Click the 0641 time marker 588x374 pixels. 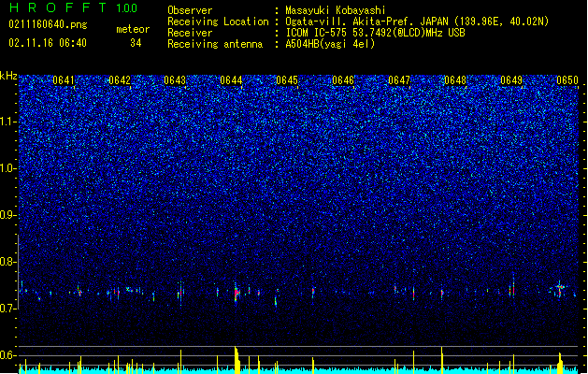point(64,80)
